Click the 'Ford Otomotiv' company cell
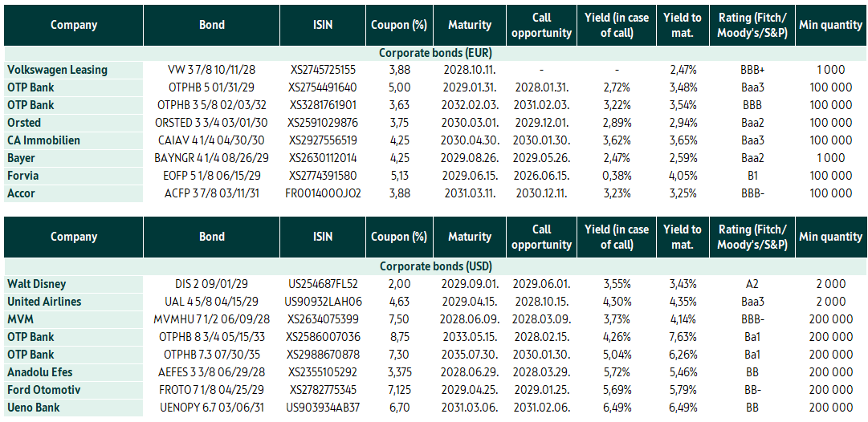 coord(73,391)
